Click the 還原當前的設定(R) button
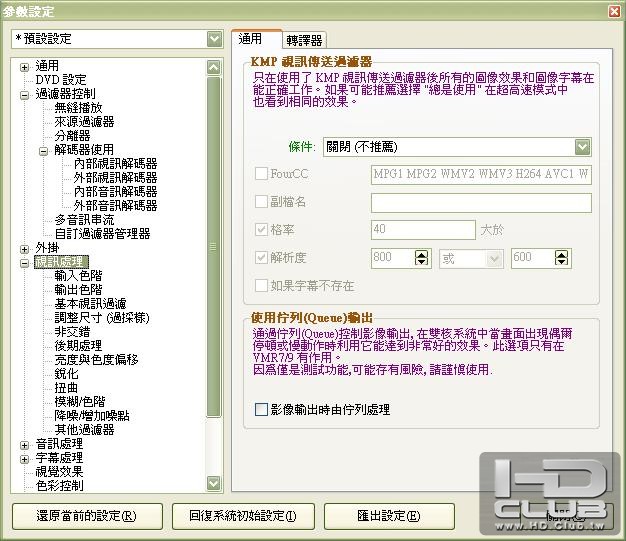Viewport: 626px width, 541px height. click(87, 516)
